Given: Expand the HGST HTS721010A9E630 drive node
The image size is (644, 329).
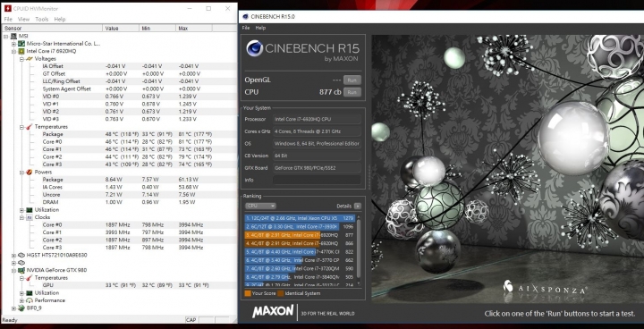Looking at the screenshot, I should [13, 255].
